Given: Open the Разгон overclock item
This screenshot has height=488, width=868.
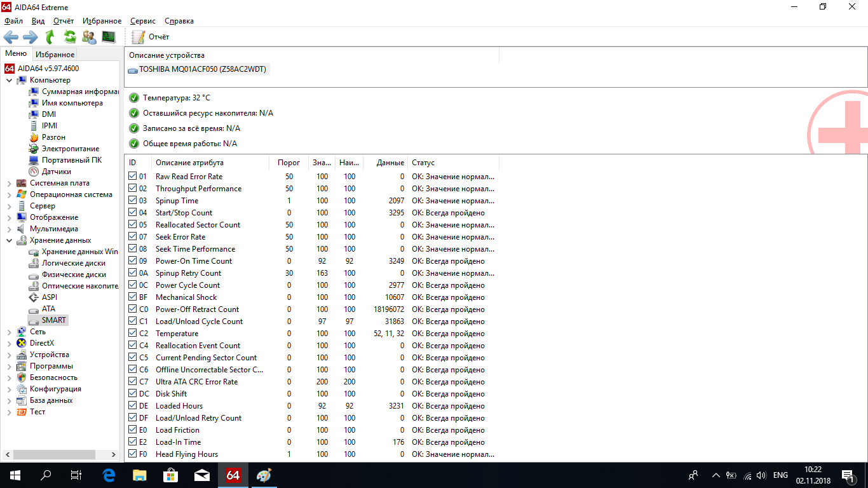Looking at the screenshot, I should (x=48, y=137).
